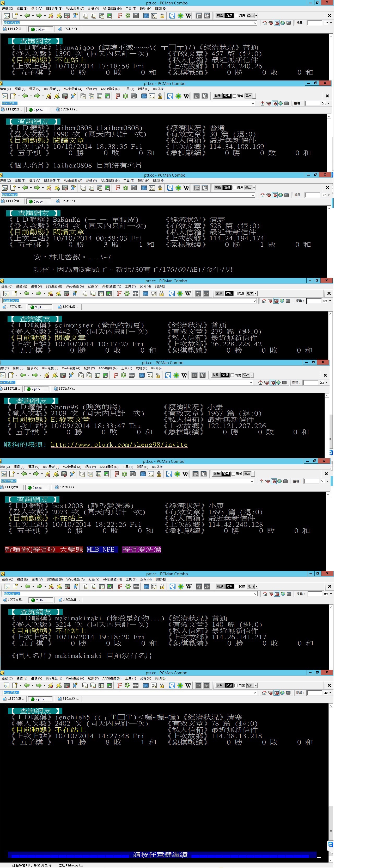This screenshot has height=868, width=365.
Task: Click second lightning reconnect icon in best2008 window
Action: point(56,474)
